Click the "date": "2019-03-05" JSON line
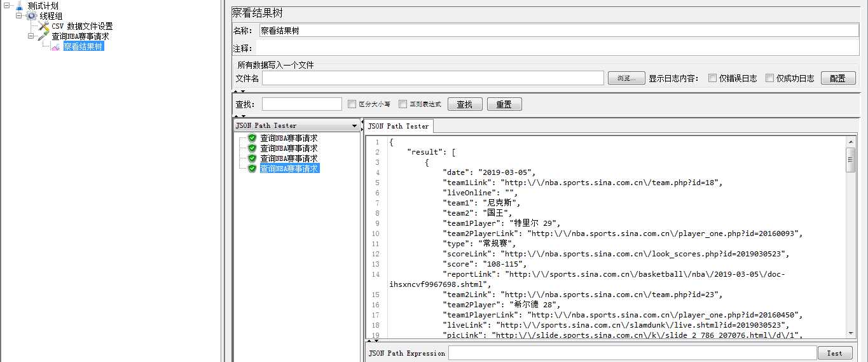Screen dimensions: 868x362 [x=489, y=172]
